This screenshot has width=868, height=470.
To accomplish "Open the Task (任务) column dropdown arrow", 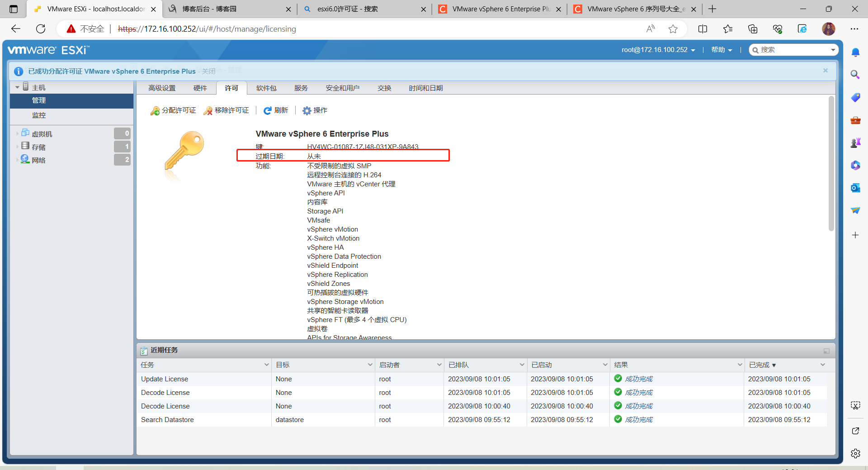I will tap(266, 365).
